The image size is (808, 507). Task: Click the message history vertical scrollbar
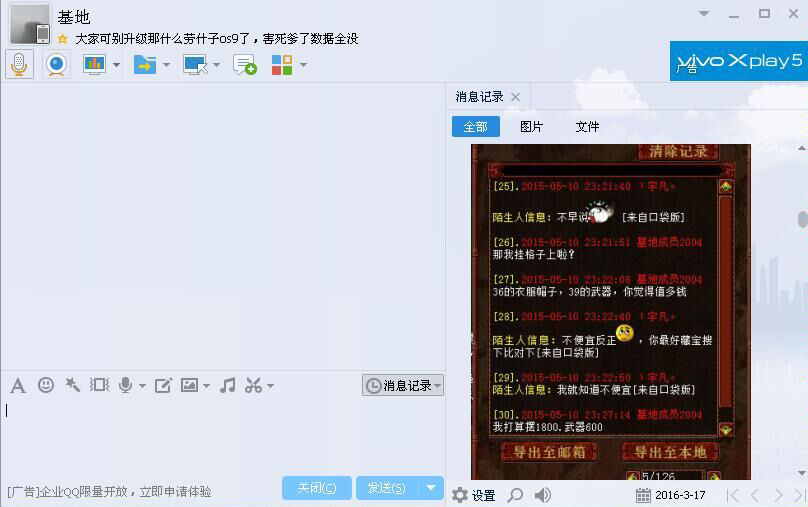click(x=802, y=219)
